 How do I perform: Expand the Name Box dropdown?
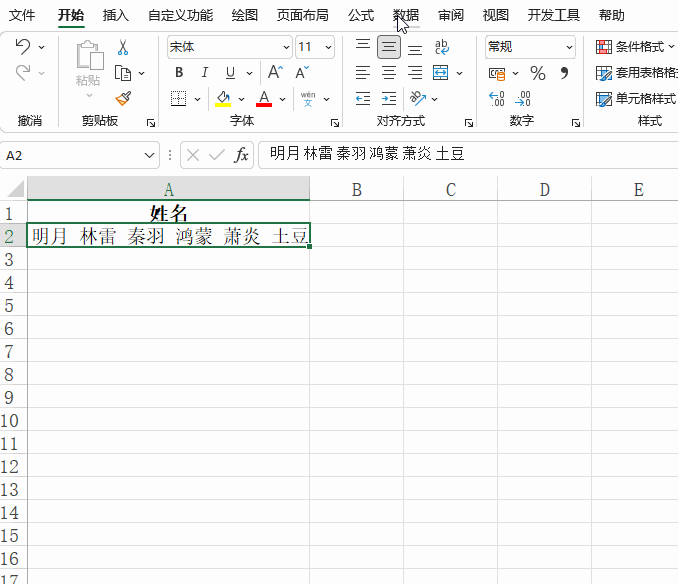149,155
